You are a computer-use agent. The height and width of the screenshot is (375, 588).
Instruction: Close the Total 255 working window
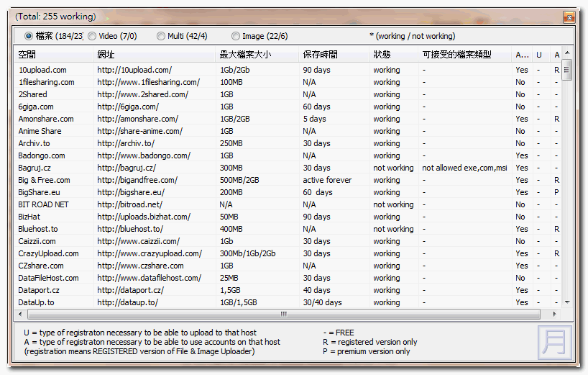pyautogui.click(x=569, y=17)
